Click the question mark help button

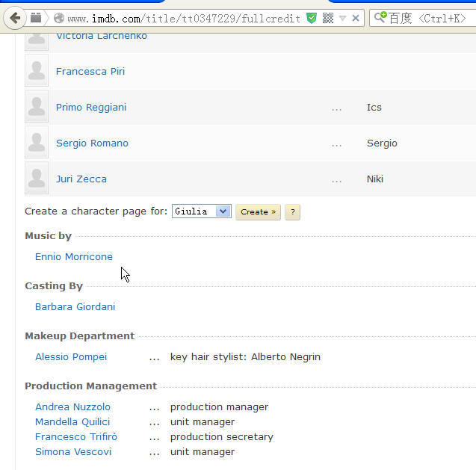click(292, 212)
